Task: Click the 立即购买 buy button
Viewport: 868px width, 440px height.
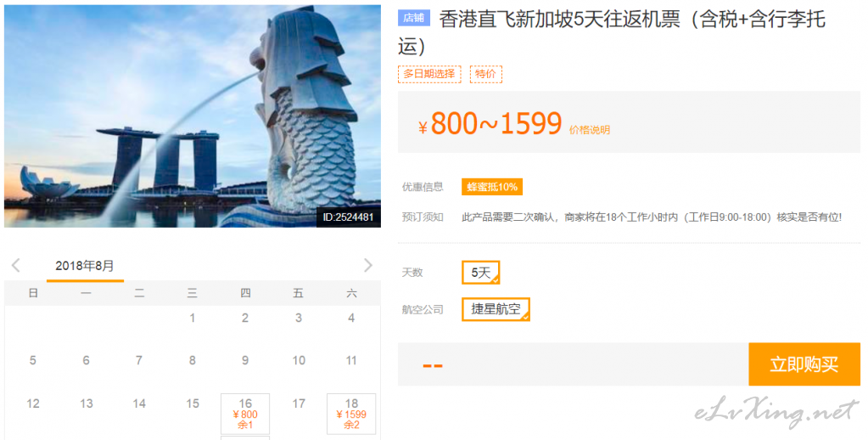Action: (804, 364)
